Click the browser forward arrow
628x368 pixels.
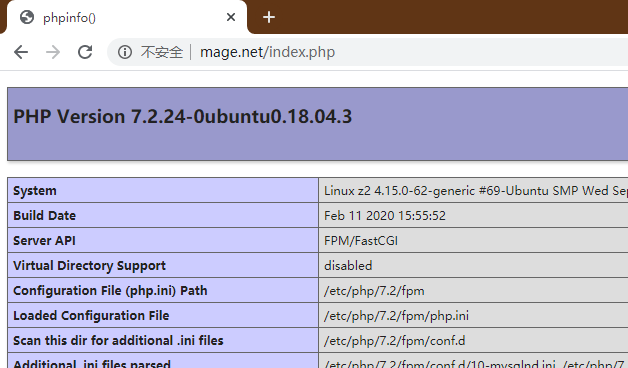[53, 52]
